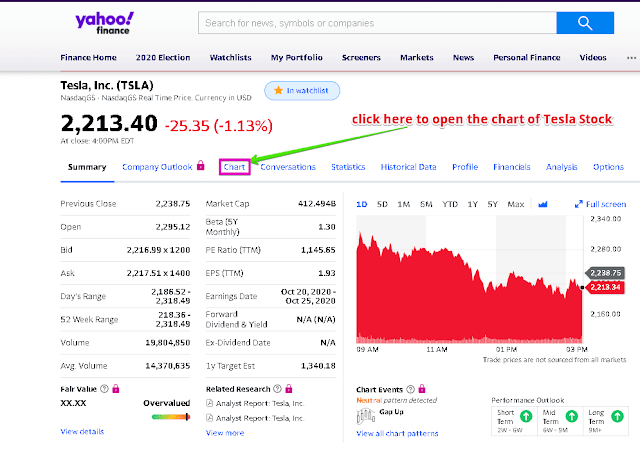Click second Analyst Report document icon
The width and height of the screenshot is (640, 451).
tap(209, 418)
